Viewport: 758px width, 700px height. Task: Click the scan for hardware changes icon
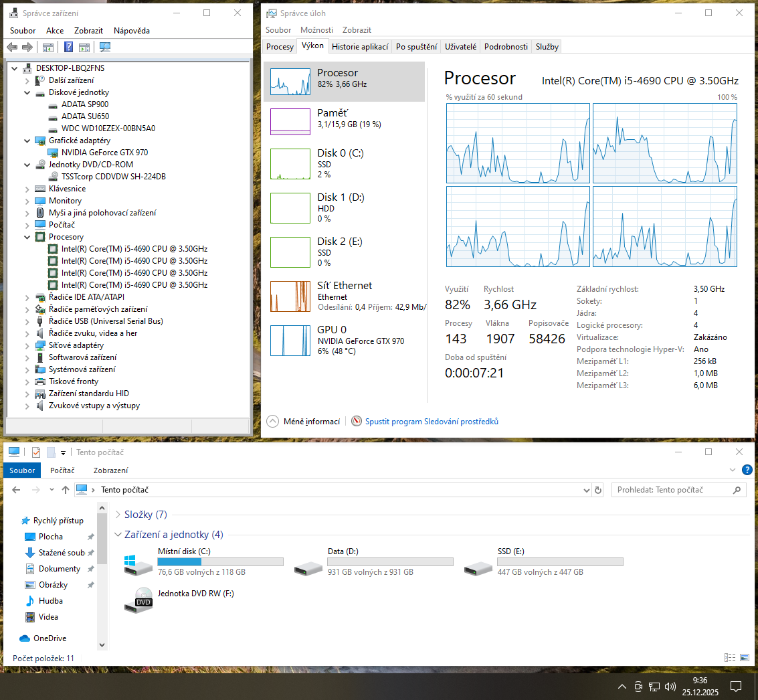[105, 47]
